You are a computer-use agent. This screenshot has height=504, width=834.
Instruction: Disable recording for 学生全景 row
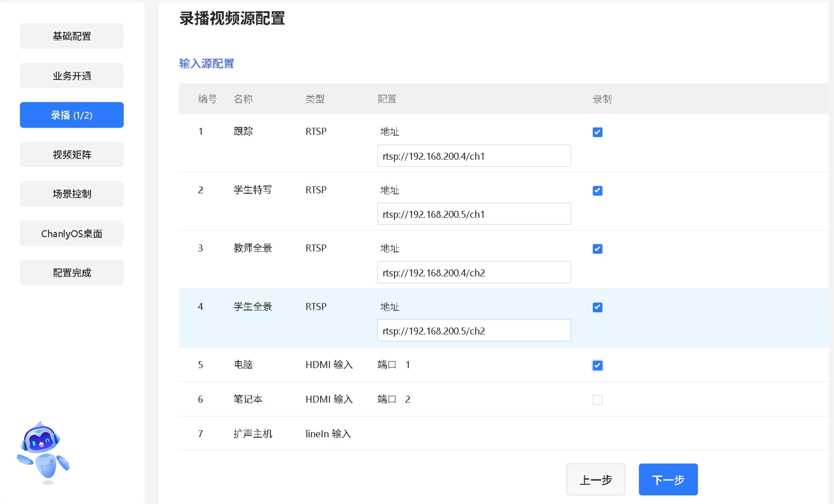pos(597,308)
